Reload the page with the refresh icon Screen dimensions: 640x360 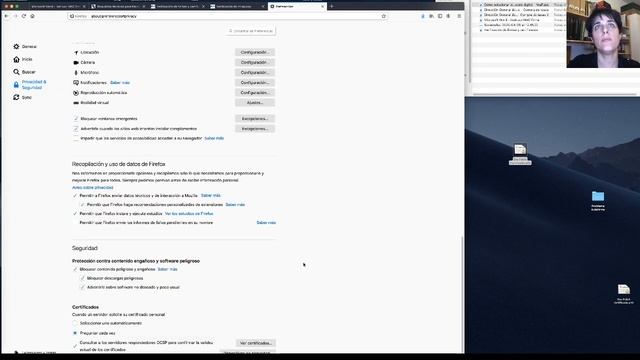24,16
